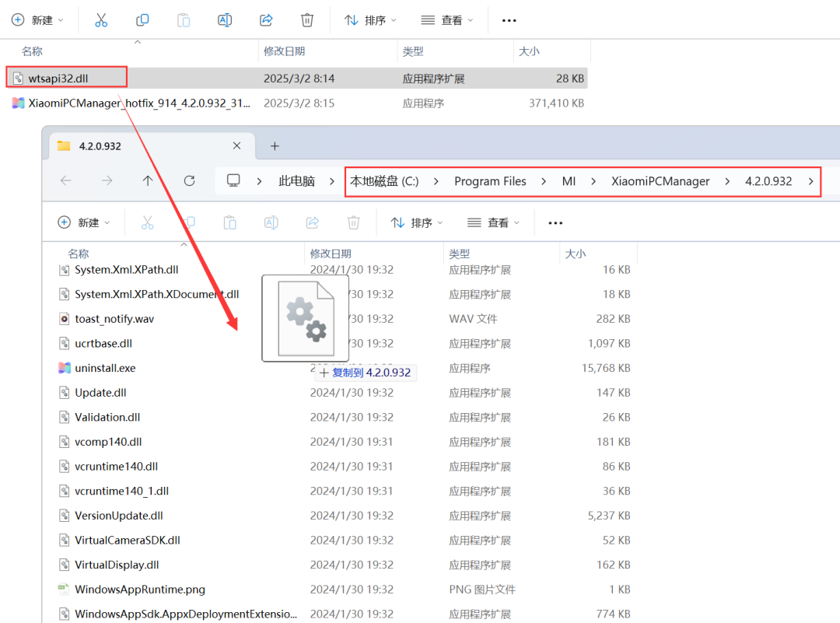Select the vcomp140.dll file
Viewport: 840px width, 623px height.
point(108,442)
